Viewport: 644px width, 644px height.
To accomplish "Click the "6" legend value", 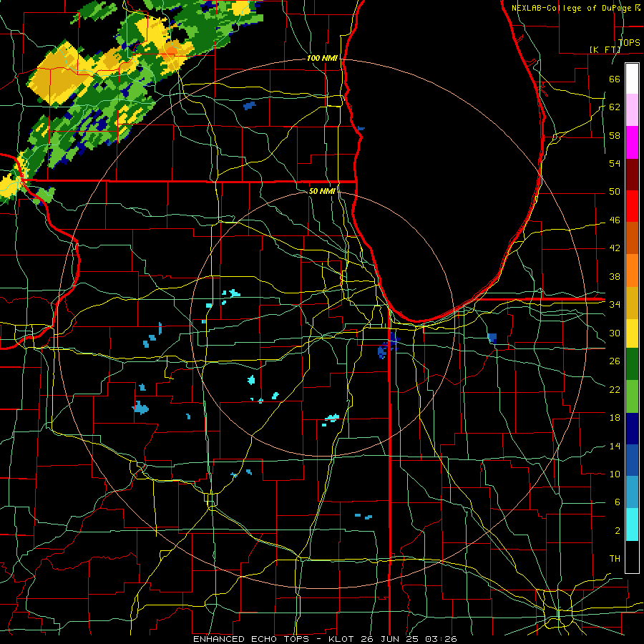I will 617,502.
